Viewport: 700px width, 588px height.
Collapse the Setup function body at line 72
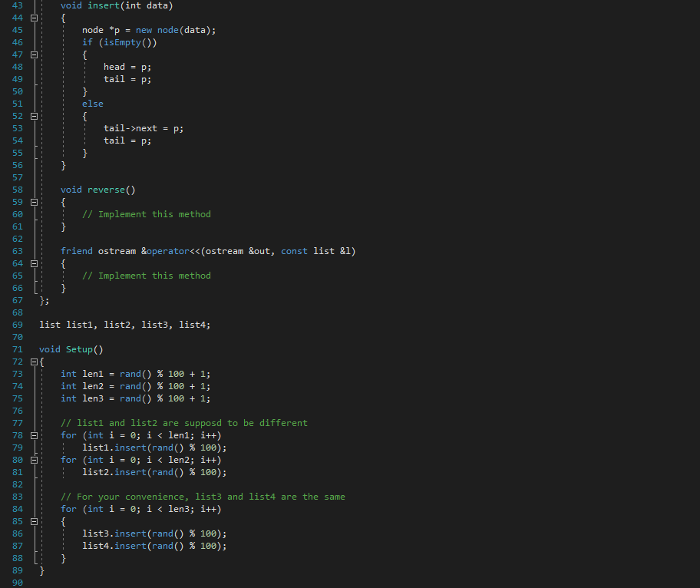34,362
